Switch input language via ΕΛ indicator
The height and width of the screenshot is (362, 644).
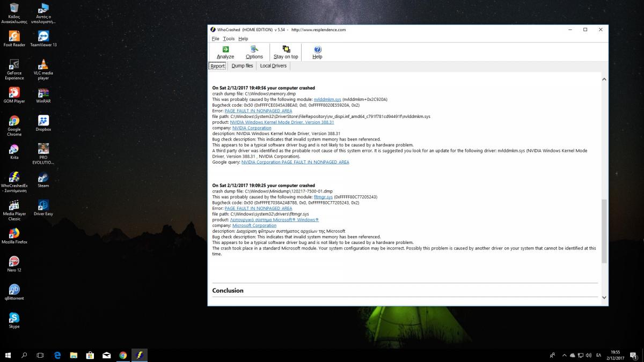(x=599, y=355)
